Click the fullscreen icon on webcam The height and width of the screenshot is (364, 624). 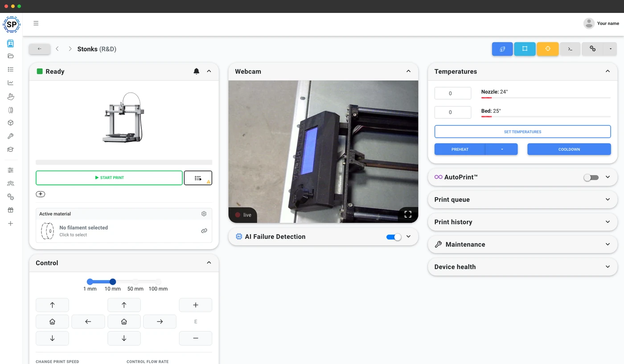tap(408, 214)
